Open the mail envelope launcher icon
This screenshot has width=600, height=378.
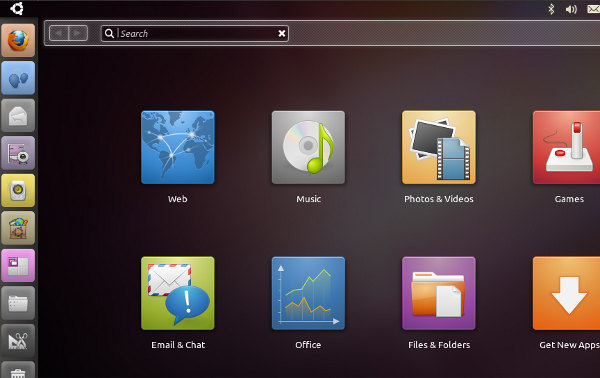coord(18,115)
